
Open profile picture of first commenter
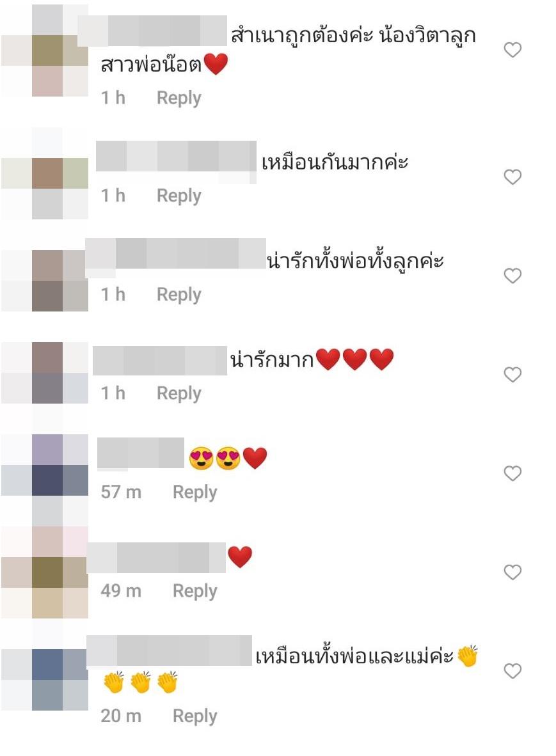pyautogui.click(x=45, y=50)
